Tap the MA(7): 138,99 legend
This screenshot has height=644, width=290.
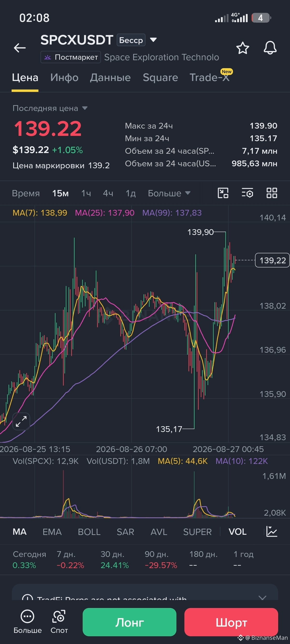40,213
